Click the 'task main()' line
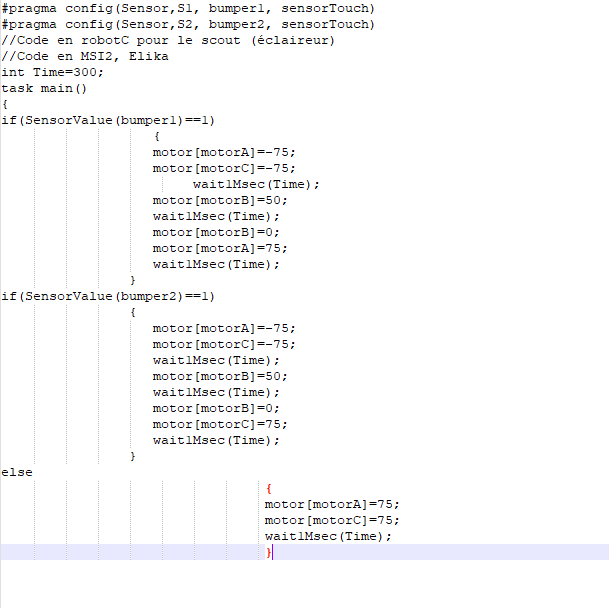The height and width of the screenshot is (608, 609). 44,88
